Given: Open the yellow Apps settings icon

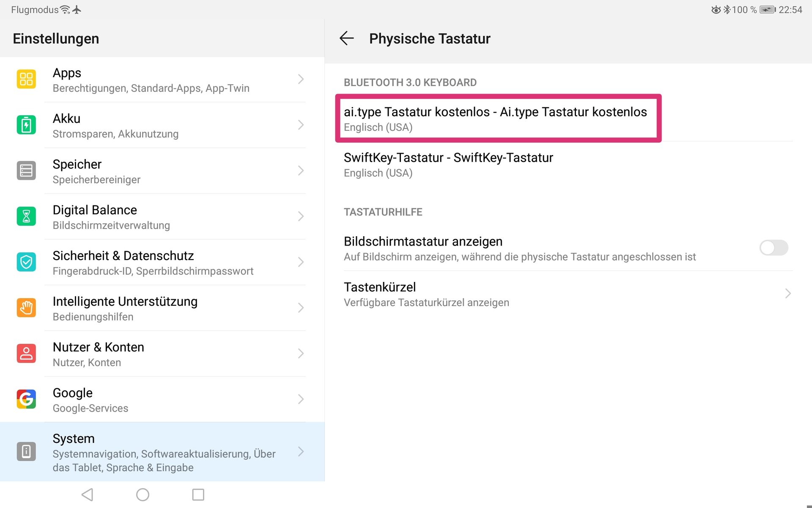Looking at the screenshot, I should [x=26, y=79].
